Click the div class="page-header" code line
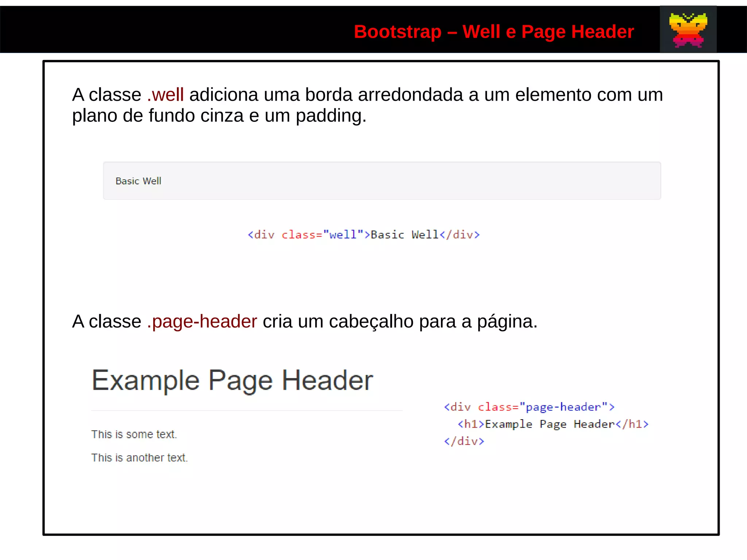 [x=529, y=407]
